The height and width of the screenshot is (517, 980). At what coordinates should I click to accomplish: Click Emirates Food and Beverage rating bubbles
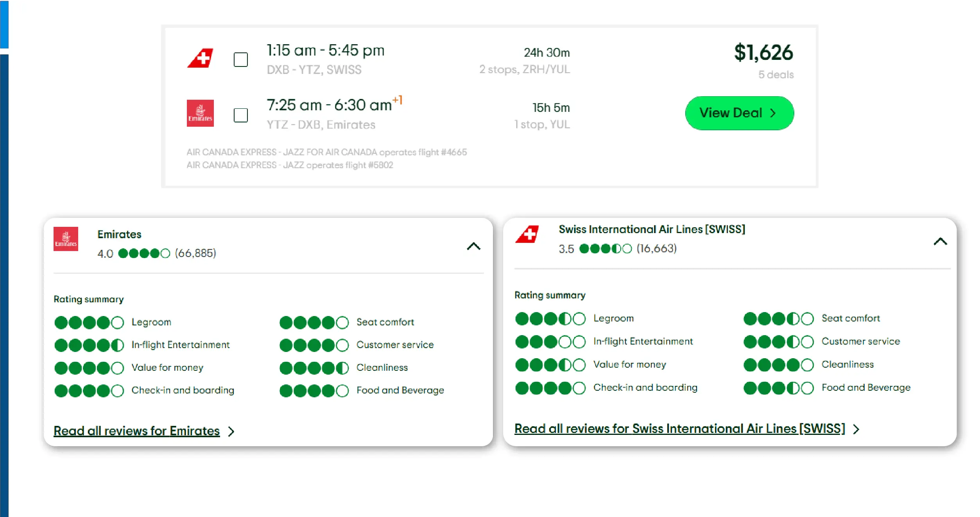coord(314,391)
